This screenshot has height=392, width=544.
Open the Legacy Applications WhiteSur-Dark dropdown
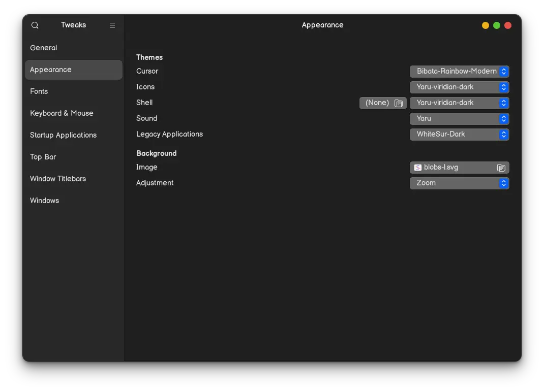click(459, 135)
